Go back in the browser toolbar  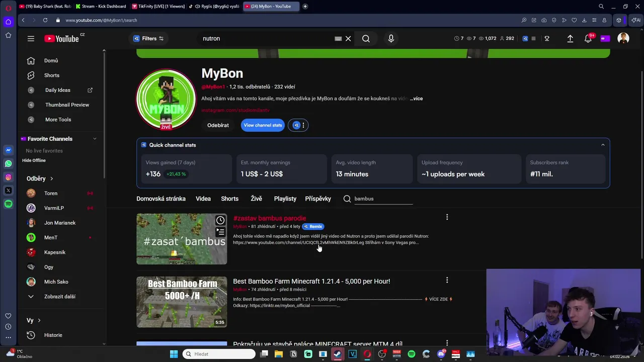23,20
